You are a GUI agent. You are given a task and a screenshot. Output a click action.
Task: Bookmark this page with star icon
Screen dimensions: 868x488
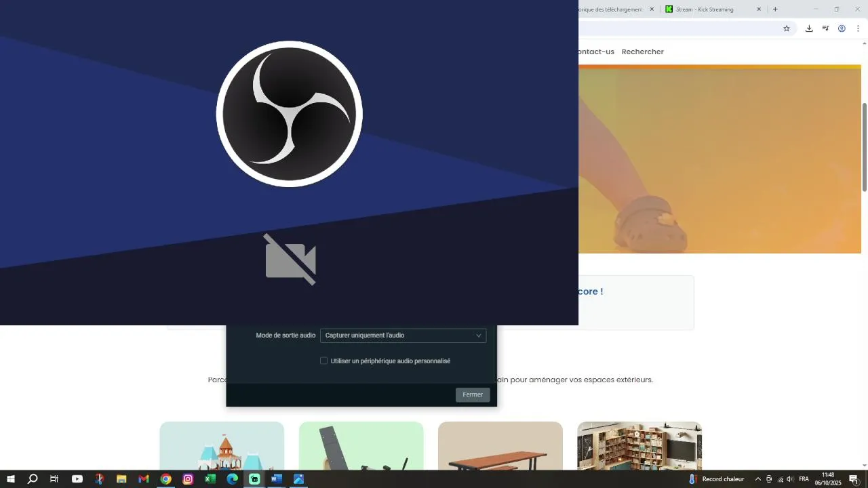pyautogui.click(x=787, y=28)
